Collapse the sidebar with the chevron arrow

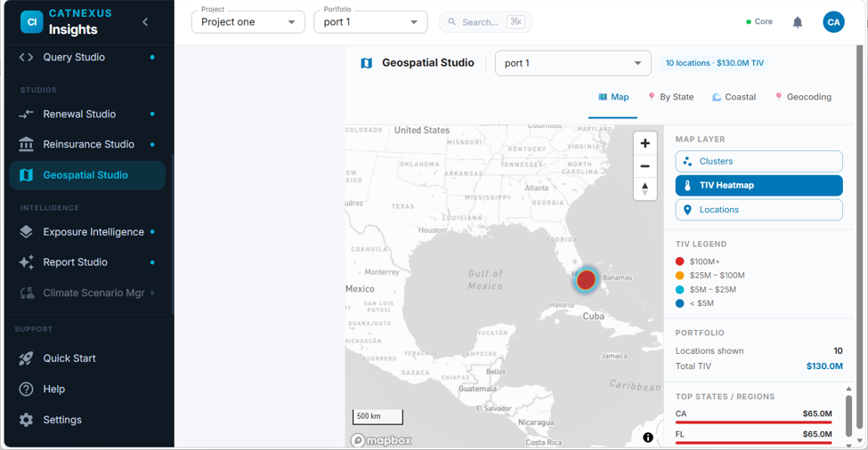[x=145, y=22]
